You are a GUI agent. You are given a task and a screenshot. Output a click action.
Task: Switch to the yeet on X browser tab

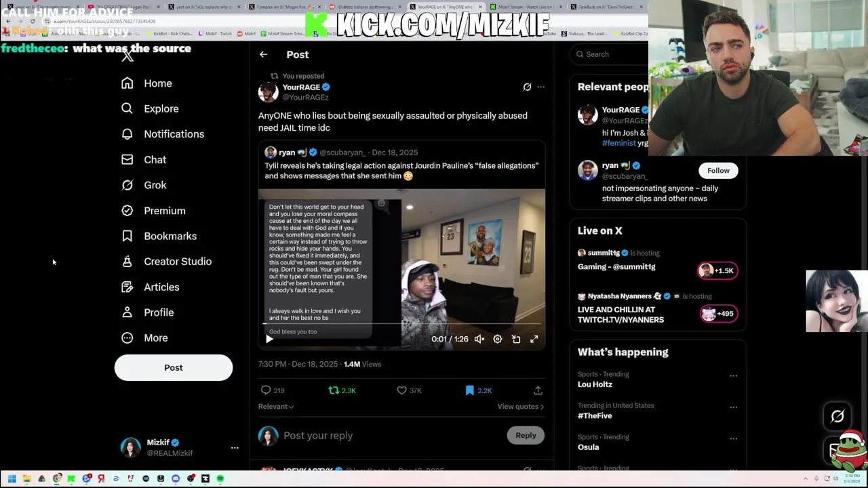click(204, 7)
